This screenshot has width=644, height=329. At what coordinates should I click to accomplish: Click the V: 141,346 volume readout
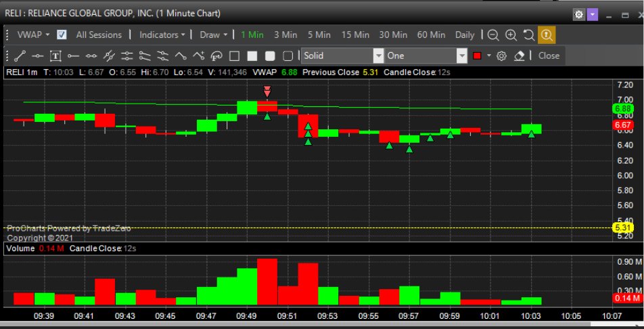[x=227, y=72]
